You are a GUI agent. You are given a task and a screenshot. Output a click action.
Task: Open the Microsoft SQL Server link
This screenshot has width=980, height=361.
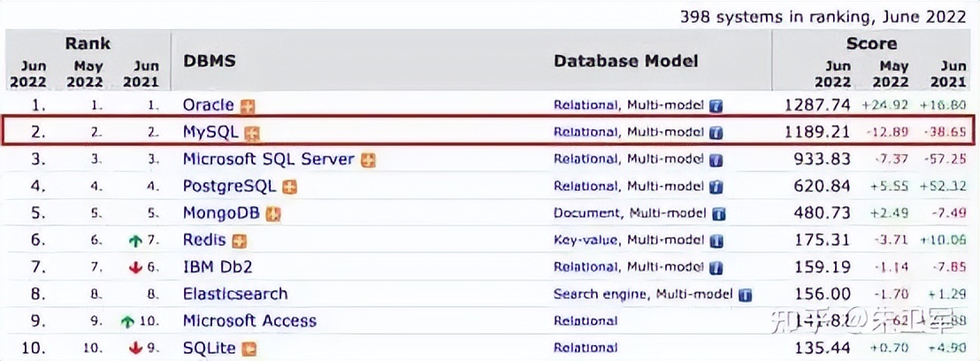(x=268, y=159)
